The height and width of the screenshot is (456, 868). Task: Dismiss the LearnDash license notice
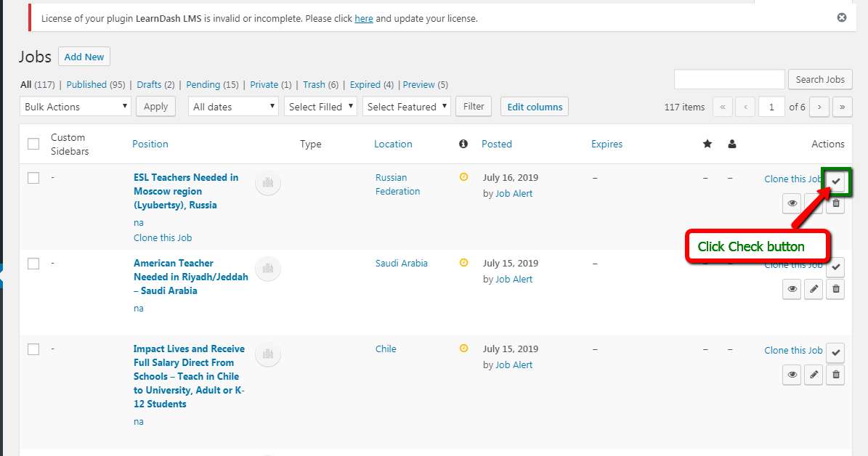click(841, 17)
